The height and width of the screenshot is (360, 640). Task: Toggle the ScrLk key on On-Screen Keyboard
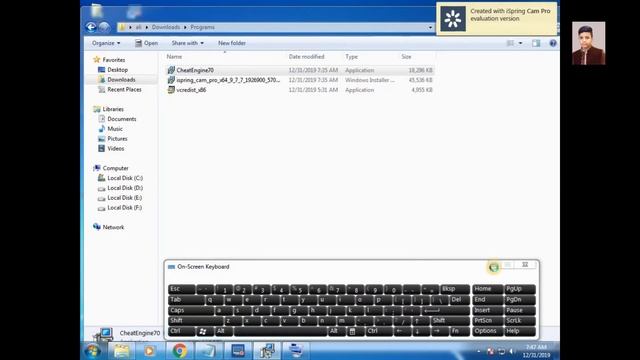pyautogui.click(x=520, y=321)
